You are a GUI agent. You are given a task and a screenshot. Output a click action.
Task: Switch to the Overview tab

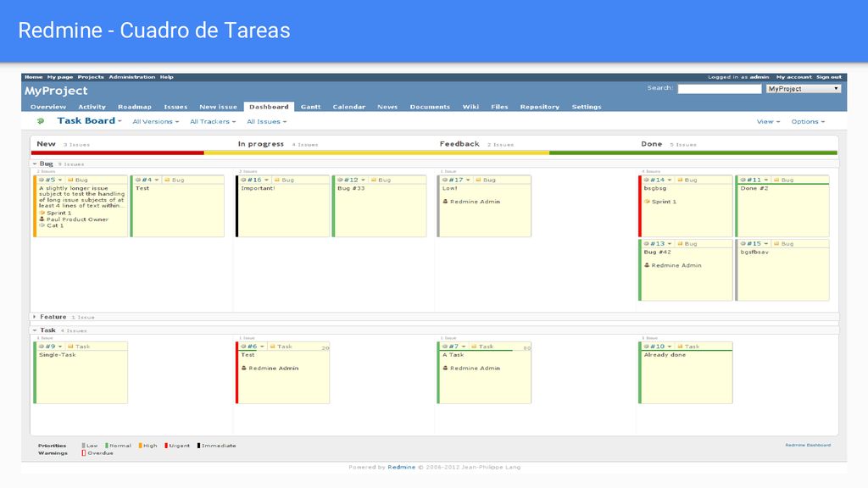click(48, 107)
